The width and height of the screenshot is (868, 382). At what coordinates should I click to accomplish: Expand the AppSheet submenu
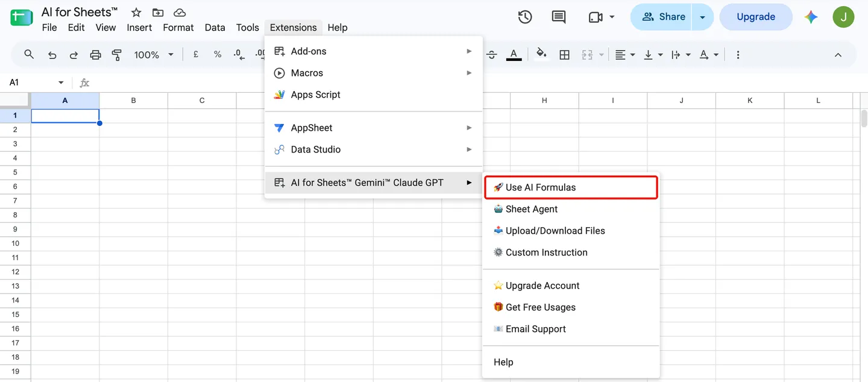[x=374, y=128]
